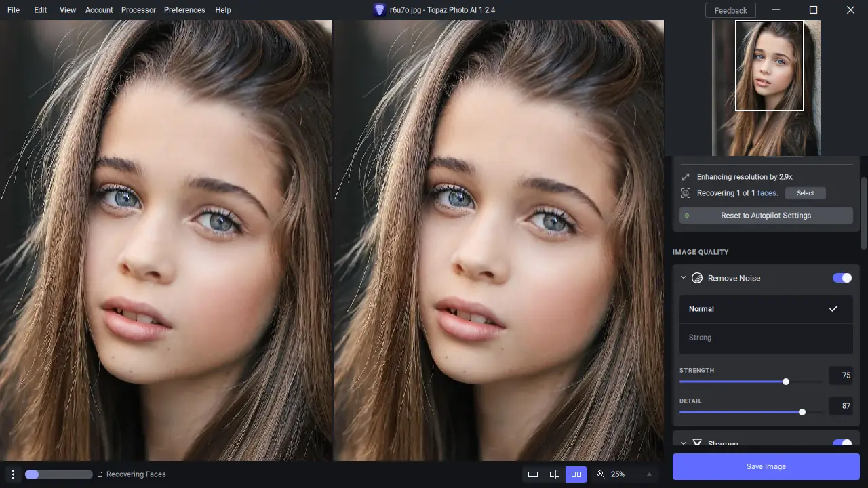Screen dimensions: 868x488
Task: Click the 25% zoom level value
Action: tap(618, 474)
